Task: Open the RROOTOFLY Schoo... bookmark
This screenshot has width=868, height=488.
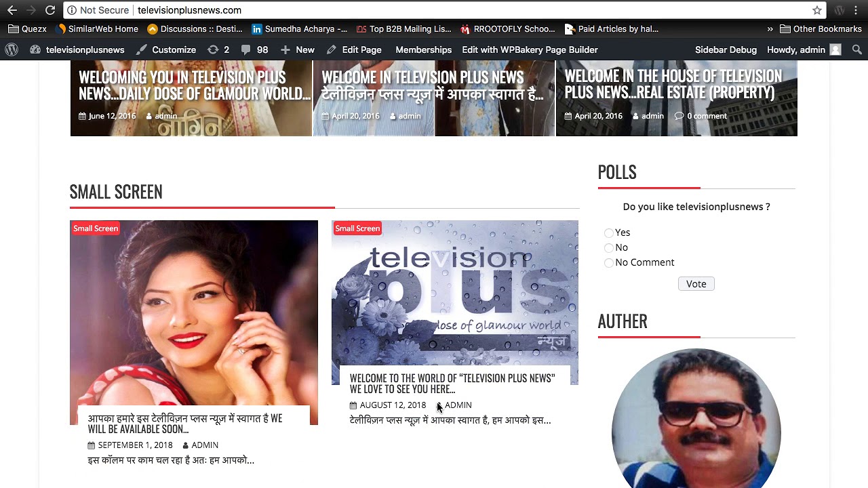Action: pyautogui.click(x=507, y=29)
